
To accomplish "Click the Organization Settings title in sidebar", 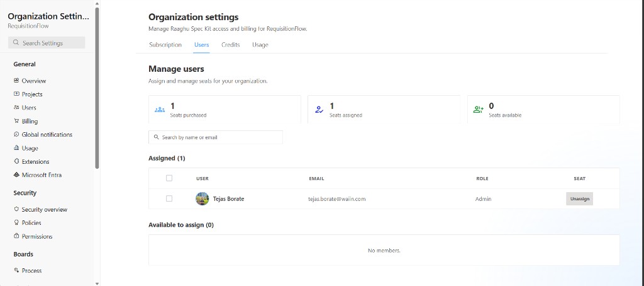I will pos(48,16).
